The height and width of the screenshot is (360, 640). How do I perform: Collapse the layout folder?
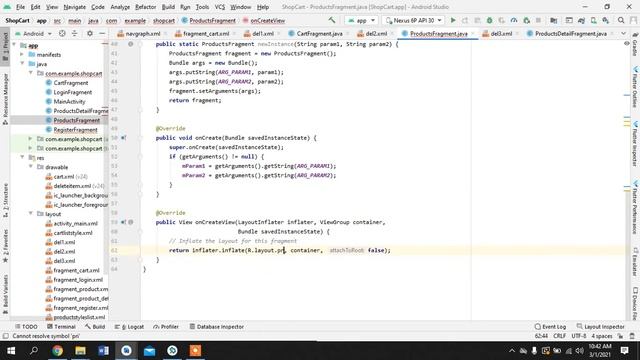[31, 214]
